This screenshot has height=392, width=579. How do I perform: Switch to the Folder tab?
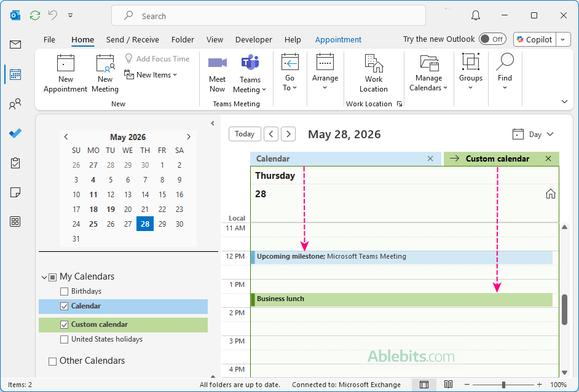click(x=183, y=39)
